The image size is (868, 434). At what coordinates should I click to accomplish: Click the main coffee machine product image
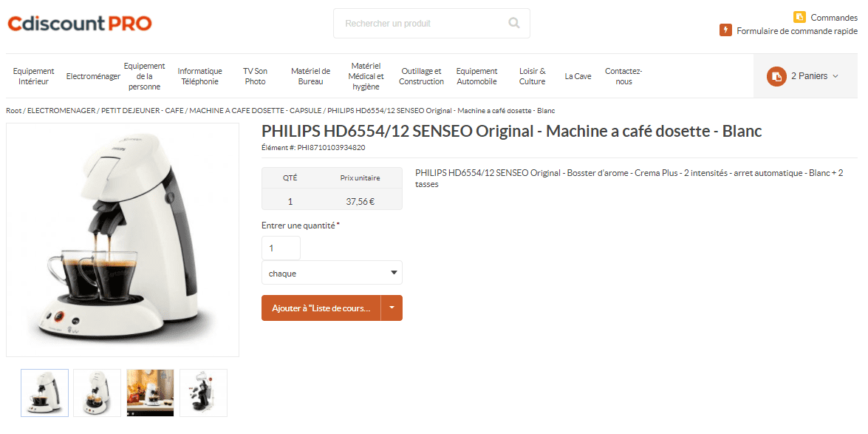click(x=123, y=240)
